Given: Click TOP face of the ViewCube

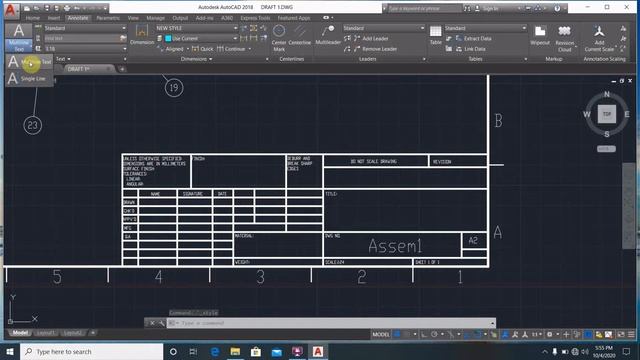Looking at the screenshot, I should (607, 114).
